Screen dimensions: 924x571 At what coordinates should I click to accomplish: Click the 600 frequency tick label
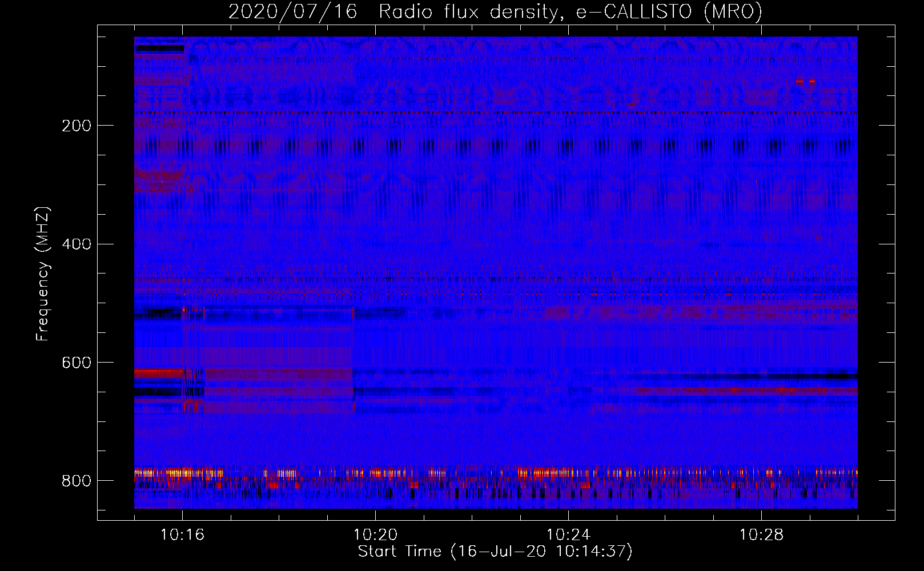[x=76, y=363]
